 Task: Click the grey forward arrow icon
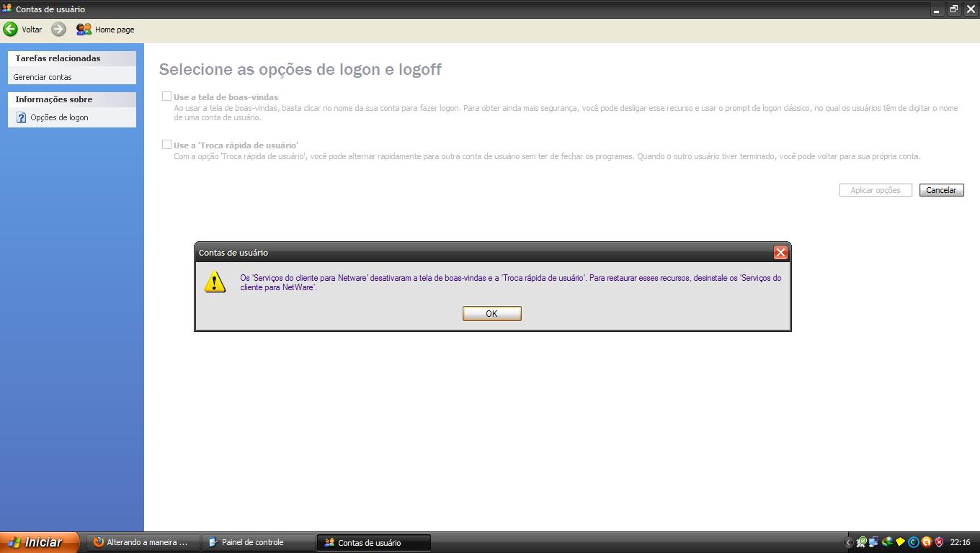[59, 30]
